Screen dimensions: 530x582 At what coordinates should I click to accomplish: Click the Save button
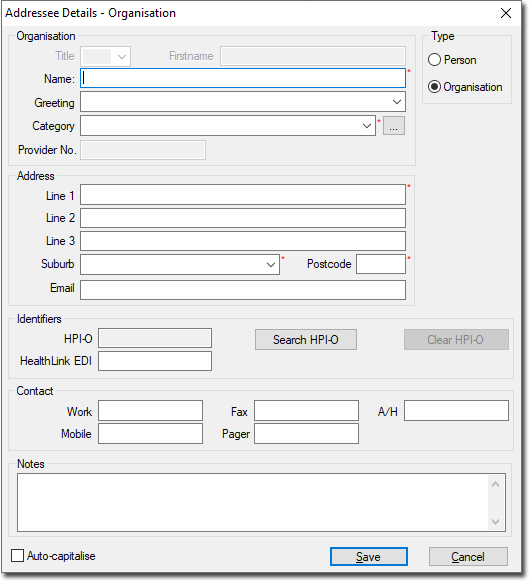click(x=369, y=556)
